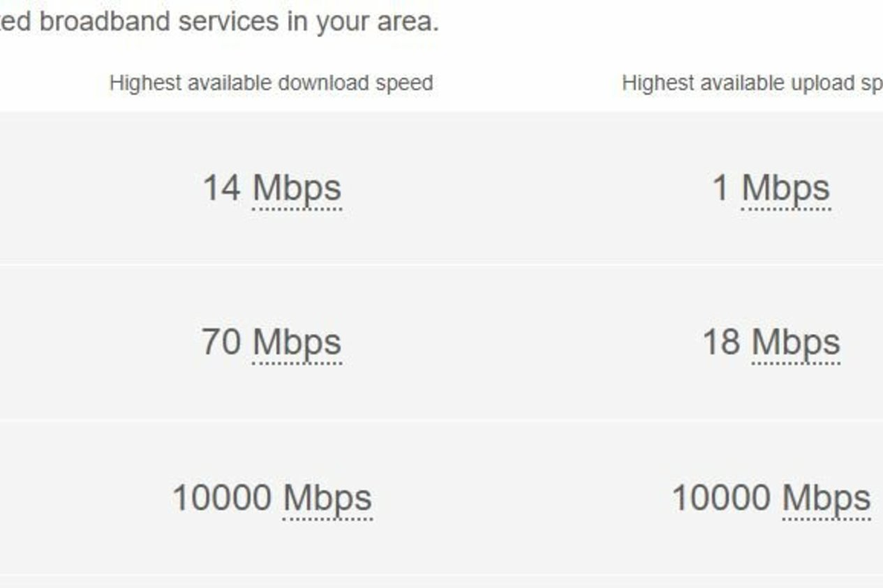
Task: Click Mbps after 10000 in upload column
Action: tap(826, 499)
